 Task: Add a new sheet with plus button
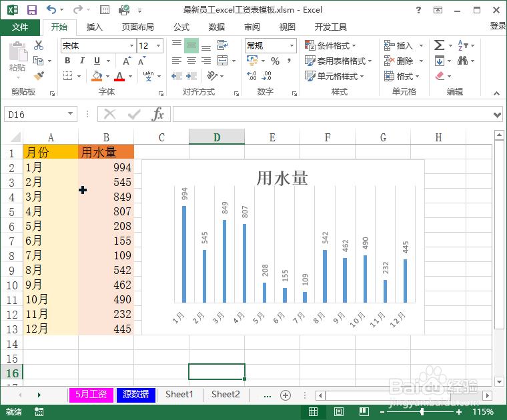(286, 395)
